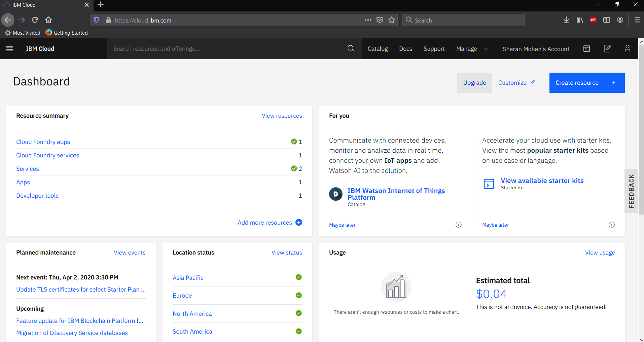Image resolution: width=644 pixels, height=342 pixels.
Task: Focus the Search resources and offerings field
Action: click(225, 49)
